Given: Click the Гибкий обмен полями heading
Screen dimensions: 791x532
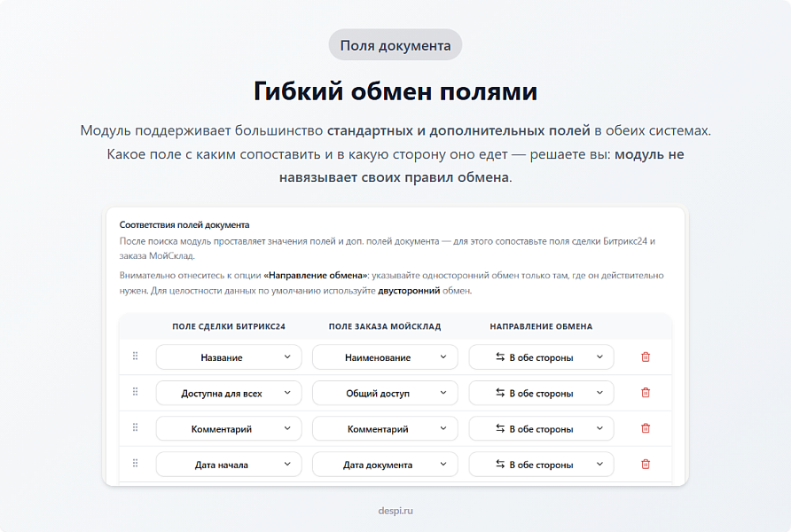Looking at the screenshot, I should coord(395,91).
